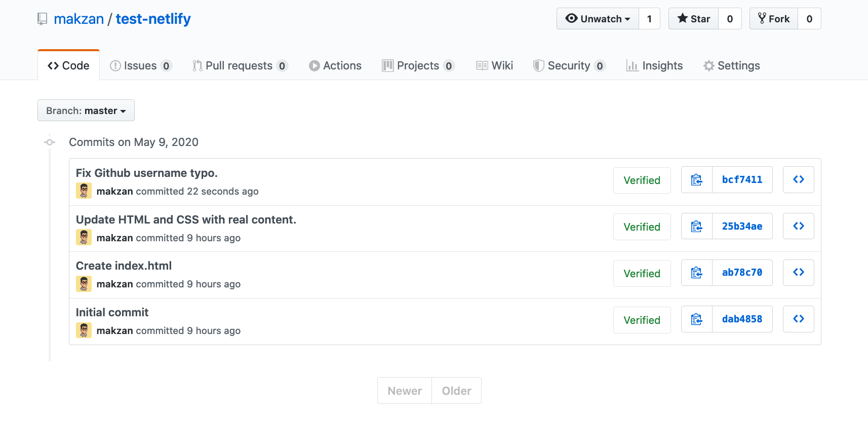Copy full SHA for commit ab78c70
868x445 pixels.
[x=697, y=273]
